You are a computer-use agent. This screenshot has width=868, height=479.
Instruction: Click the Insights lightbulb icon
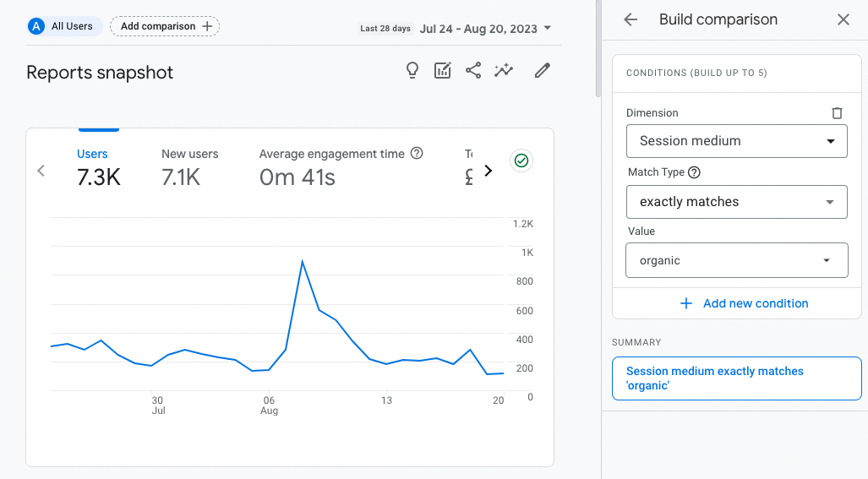(412, 71)
